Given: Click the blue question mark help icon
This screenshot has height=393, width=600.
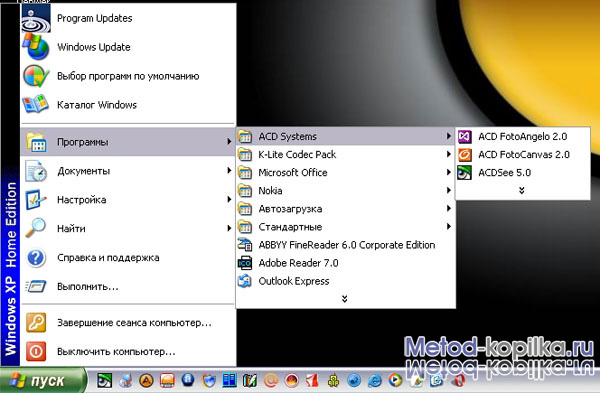Looking at the screenshot, I should click(36, 258).
